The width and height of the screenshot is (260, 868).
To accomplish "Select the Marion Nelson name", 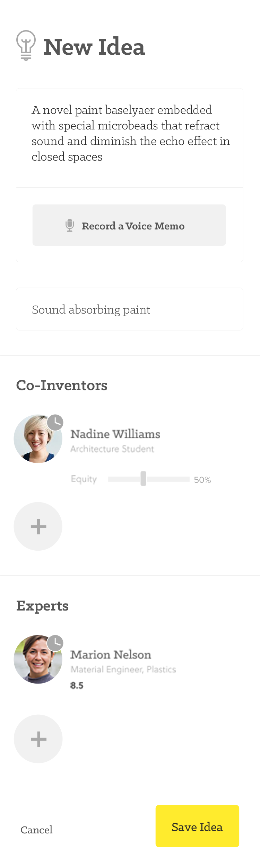I will 111,655.
